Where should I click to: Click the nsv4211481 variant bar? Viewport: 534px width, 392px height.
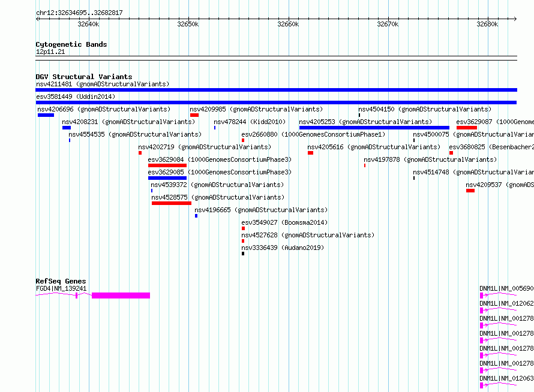click(276, 90)
